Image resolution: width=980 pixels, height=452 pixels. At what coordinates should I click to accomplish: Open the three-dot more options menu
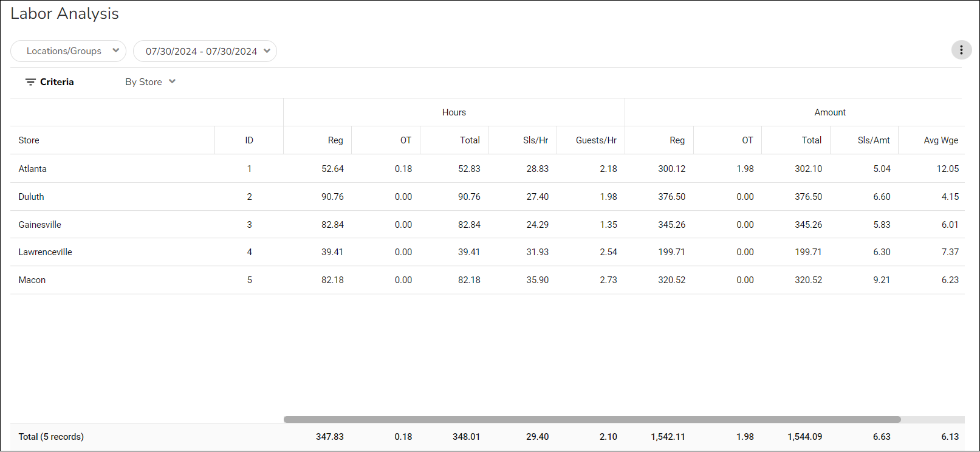tap(961, 50)
